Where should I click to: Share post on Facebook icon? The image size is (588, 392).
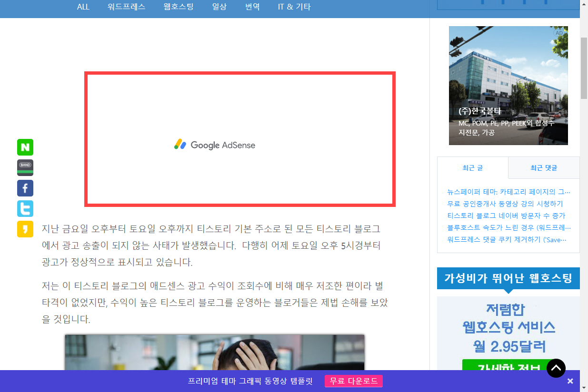[25, 188]
